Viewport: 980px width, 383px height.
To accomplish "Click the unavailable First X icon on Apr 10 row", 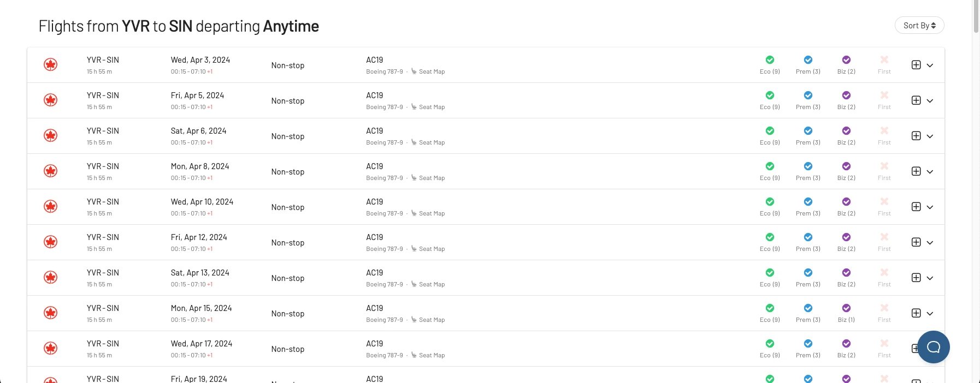I will coord(884,202).
